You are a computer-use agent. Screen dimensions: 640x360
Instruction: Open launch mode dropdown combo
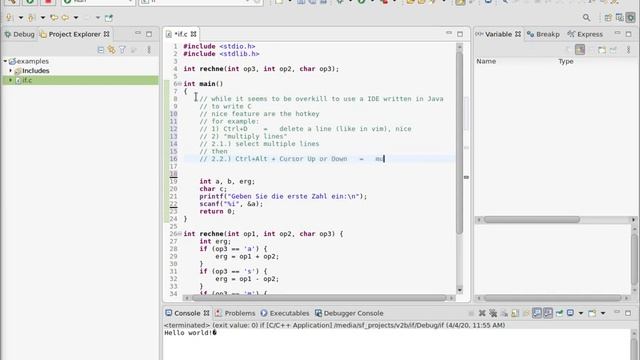[x=98, y=2]
